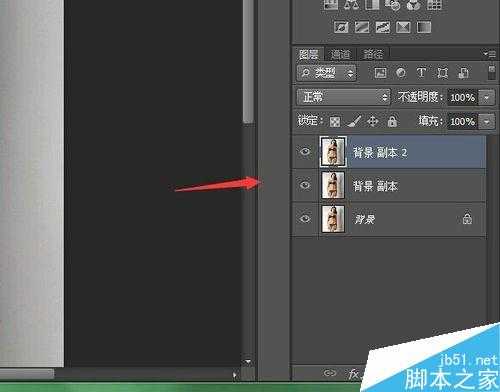Add a Gradient Map adjustment layer
Image resolution: width=500 pixels, height=392 pixels.
pyautogui.click(x=424, y=27)
